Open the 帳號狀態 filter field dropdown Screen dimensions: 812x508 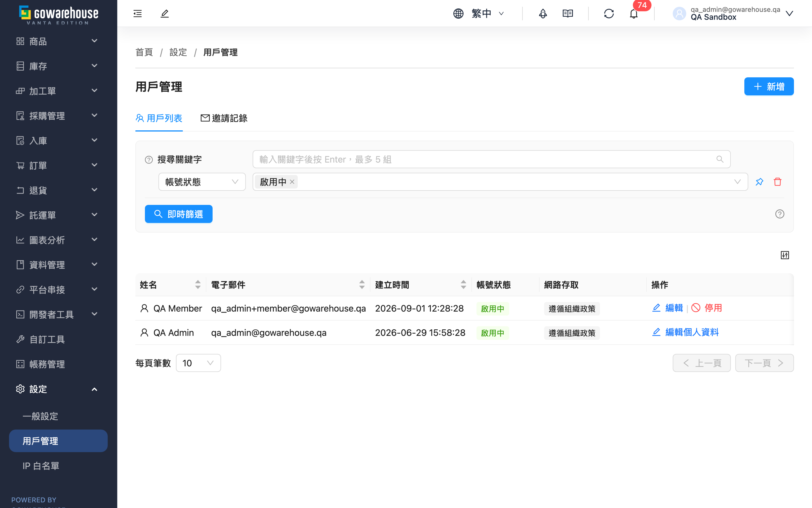pyautogui.click(x=202, y=182)
